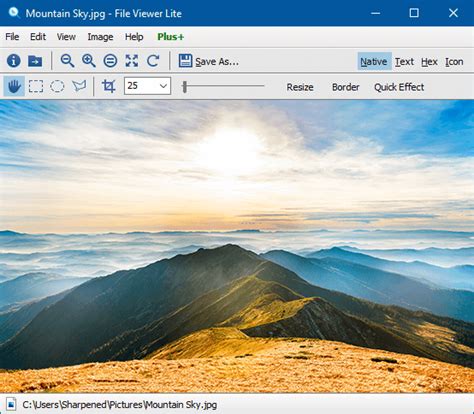474x414 pixels.
Task: Rotate the image with the circular arrow
Action: tap(153, 61)
